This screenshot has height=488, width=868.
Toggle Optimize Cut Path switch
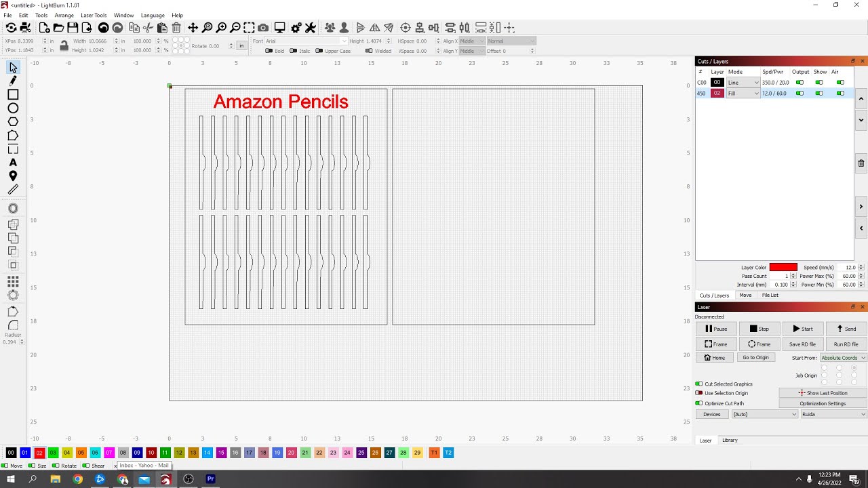point(699,403)
